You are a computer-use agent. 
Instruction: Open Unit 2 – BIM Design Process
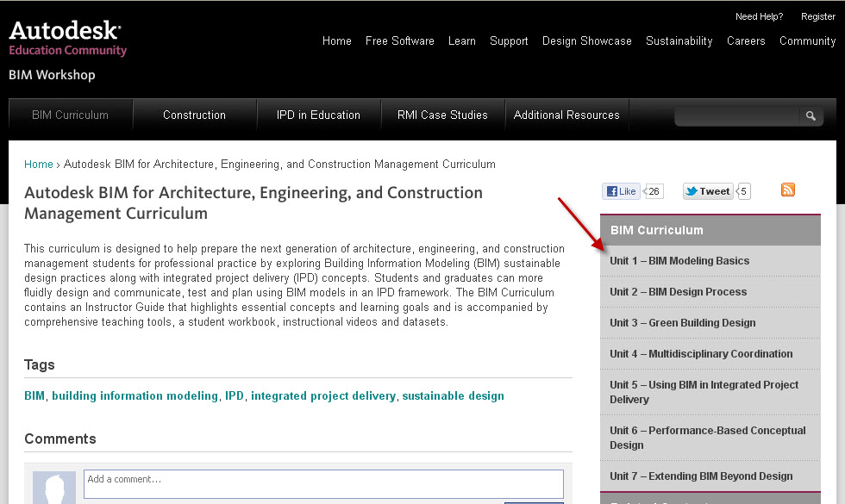point(710,292)
